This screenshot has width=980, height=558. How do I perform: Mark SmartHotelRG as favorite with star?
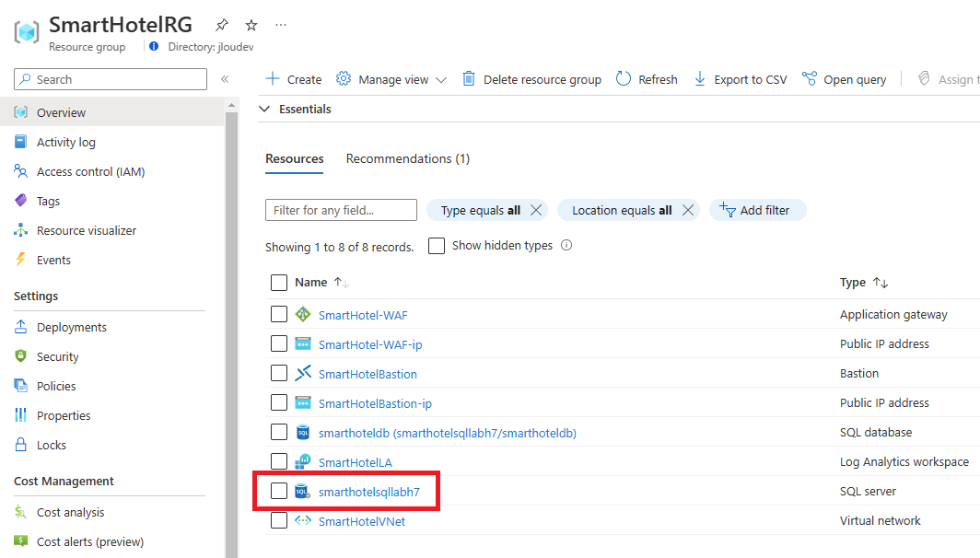[251, 25]
